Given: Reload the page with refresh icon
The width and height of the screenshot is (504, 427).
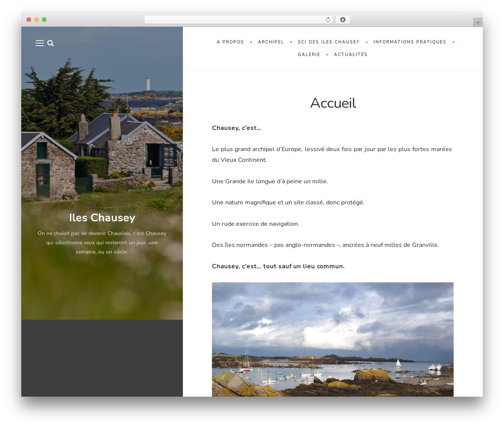Looking at the screenshot, I should pos(328,20).
